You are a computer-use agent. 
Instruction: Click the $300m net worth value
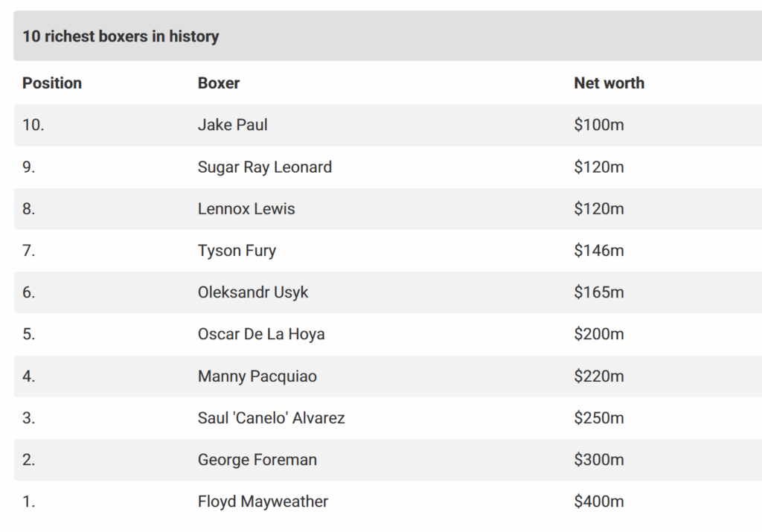[598, 460]
